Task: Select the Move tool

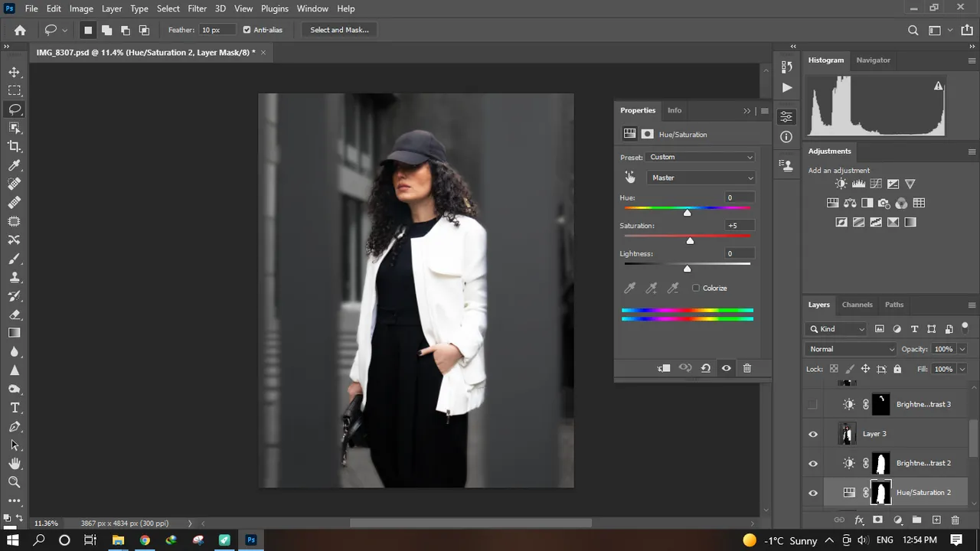Action: pyautogui.click(x=15, y=72)
